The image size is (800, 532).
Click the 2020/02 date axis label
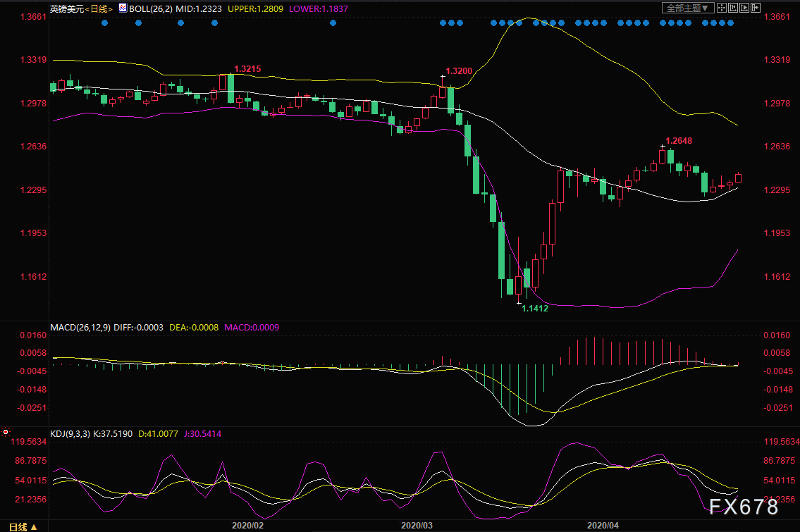click(247, 526)
